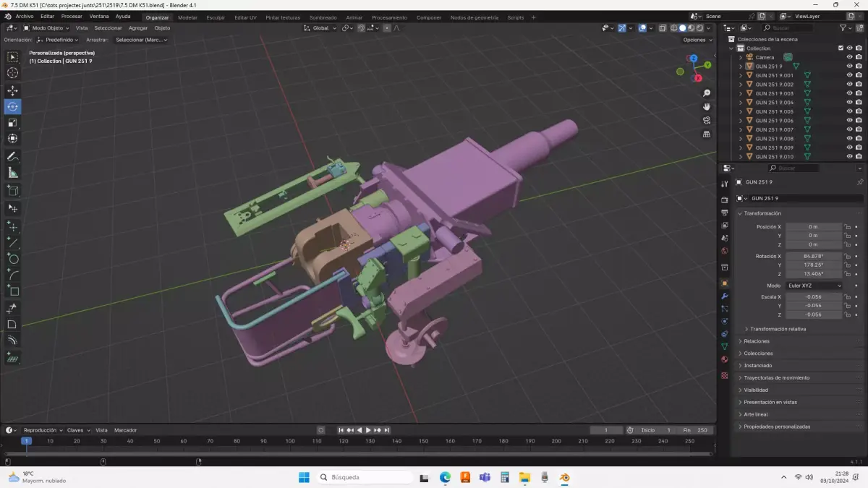Open the Tool properties tab icon

[724, 184]
